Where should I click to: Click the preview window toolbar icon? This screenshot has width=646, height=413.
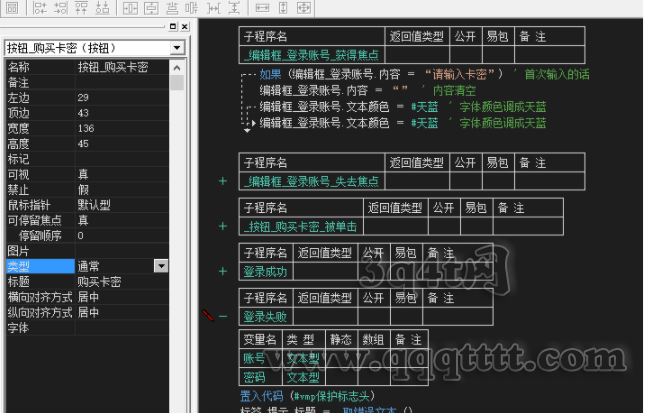(12, 7)
